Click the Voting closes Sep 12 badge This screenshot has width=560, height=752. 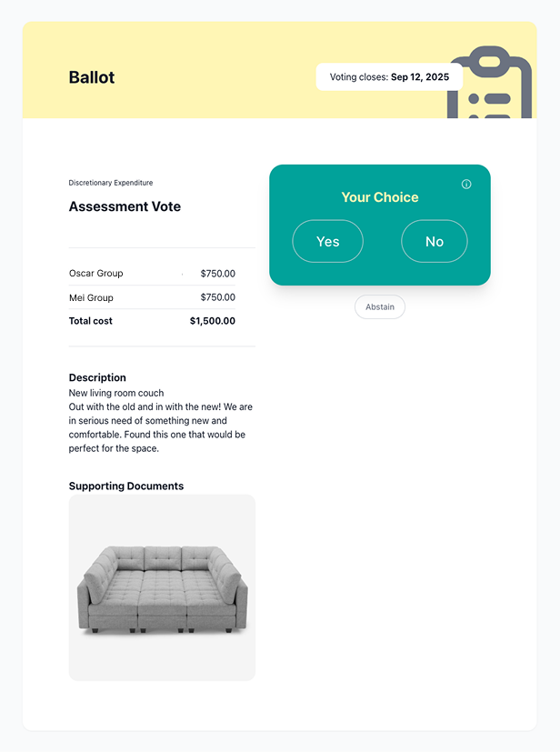coord(389,77)
